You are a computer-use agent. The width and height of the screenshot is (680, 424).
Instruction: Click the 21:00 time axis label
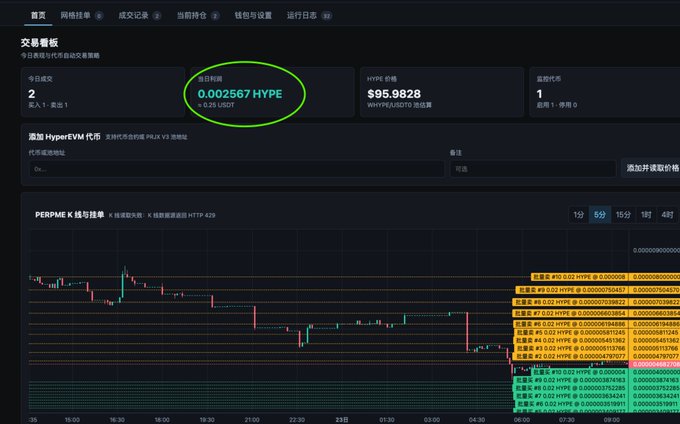pos(252,419)
